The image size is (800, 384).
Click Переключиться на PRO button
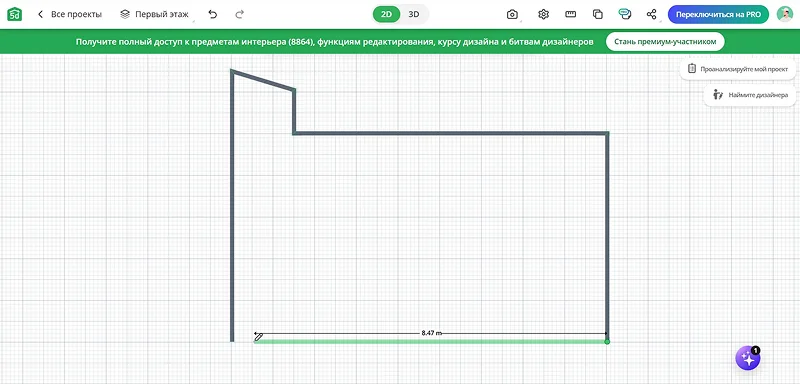tap(718, 14)
